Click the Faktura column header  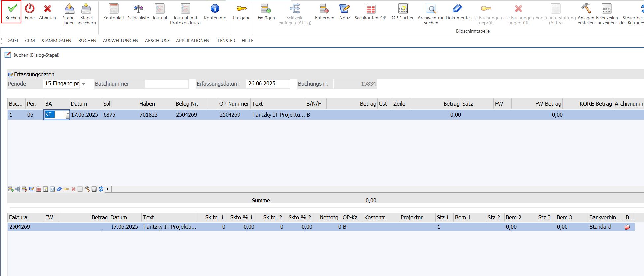point(25,217)
